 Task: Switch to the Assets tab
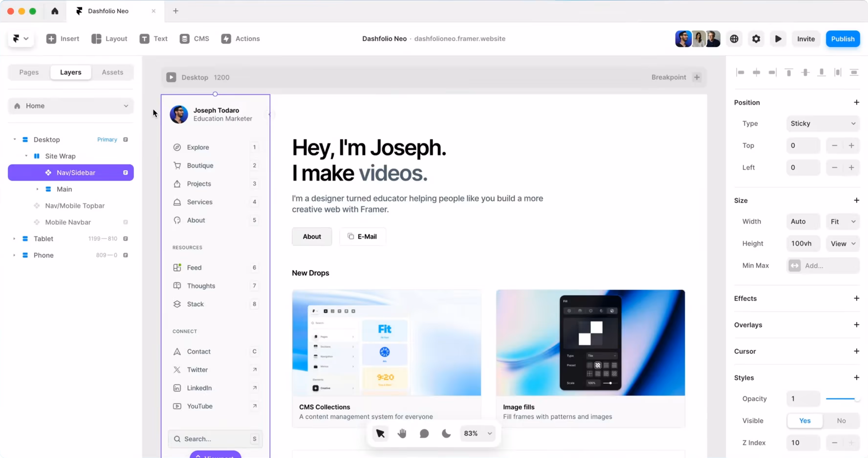[112, 72]
